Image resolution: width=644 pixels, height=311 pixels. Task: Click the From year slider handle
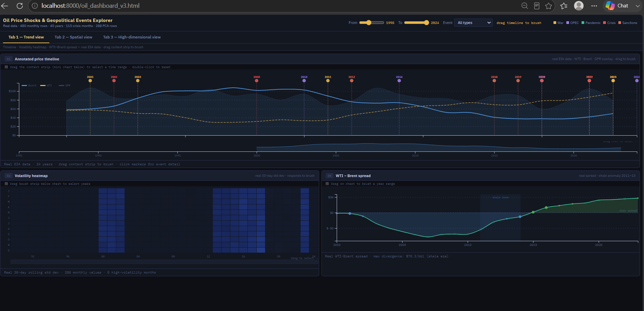click(369, 23)
